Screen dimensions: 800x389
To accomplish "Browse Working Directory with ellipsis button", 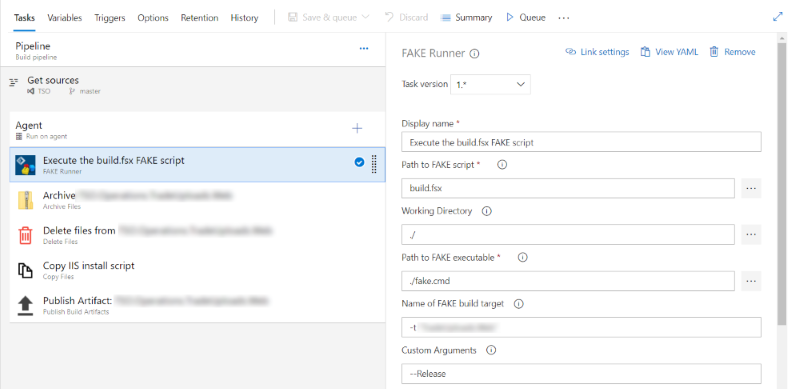I will pos(751,235).
